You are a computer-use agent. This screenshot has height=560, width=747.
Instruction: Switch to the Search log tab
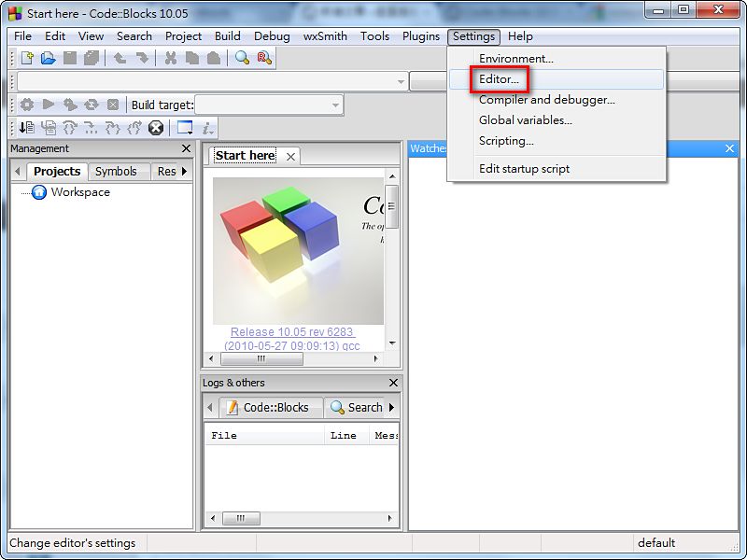click(x=356, y=407)
